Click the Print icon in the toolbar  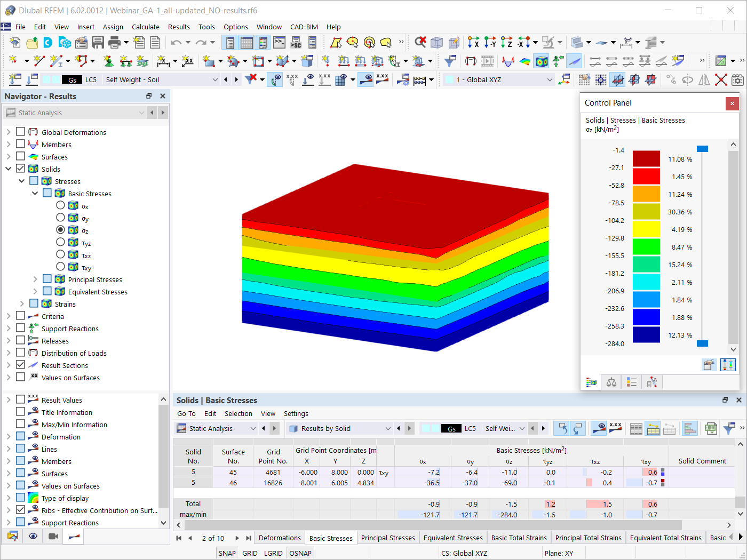114,43
